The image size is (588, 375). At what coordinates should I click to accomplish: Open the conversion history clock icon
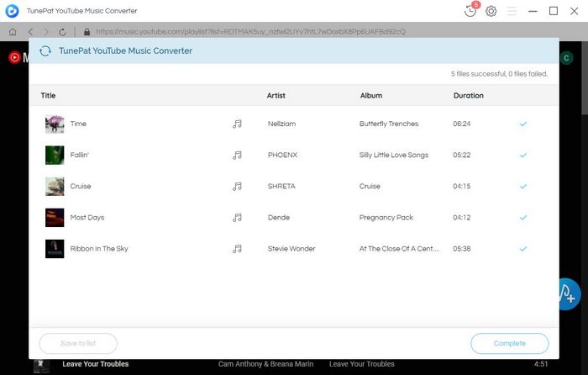pyautogui.click(x=470, y=10)
